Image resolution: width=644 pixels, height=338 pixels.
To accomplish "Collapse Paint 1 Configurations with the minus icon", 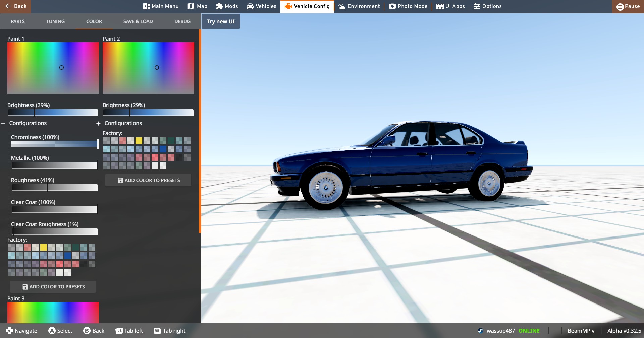I will click(x=3, y=124).
